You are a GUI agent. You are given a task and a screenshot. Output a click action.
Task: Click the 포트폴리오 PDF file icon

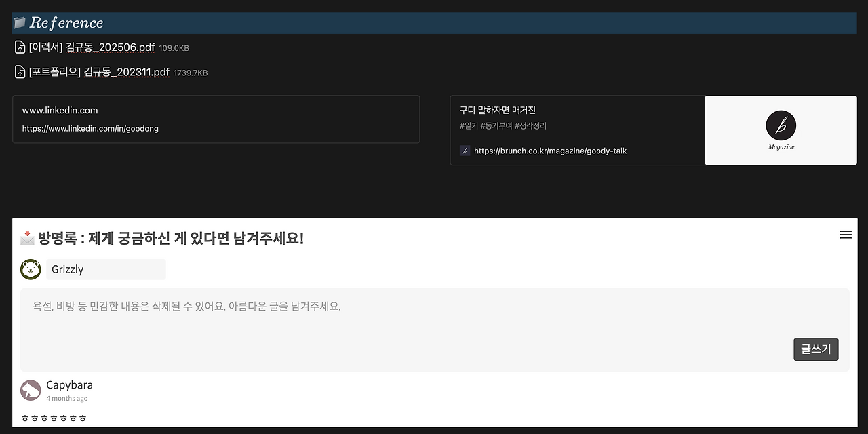click(18, 72)
